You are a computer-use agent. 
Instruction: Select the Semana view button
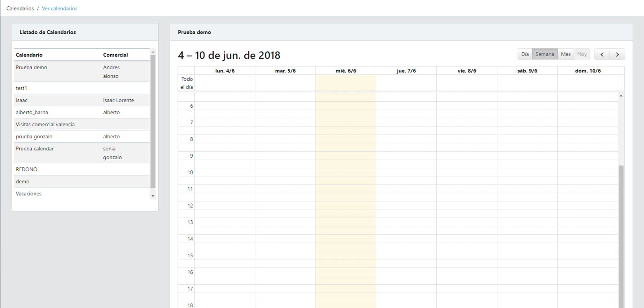pos(545,54)
